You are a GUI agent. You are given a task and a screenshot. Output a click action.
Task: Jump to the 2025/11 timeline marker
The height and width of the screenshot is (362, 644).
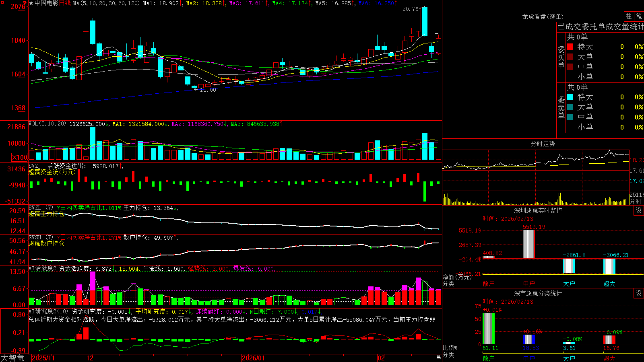pyautogui.click(x=43, y=358)
